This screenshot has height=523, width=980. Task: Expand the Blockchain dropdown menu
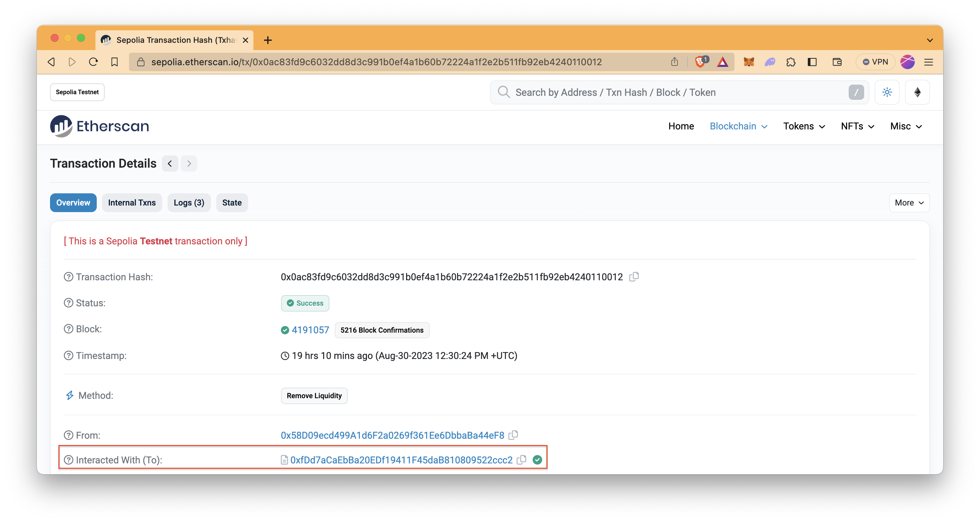[x=738, y=126]
